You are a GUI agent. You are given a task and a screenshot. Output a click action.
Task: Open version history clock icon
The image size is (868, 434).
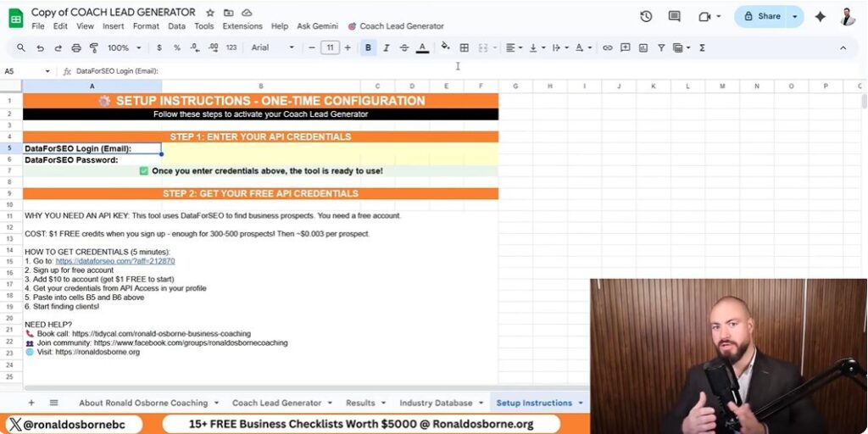pyautogui.click(x=646, y=17)
